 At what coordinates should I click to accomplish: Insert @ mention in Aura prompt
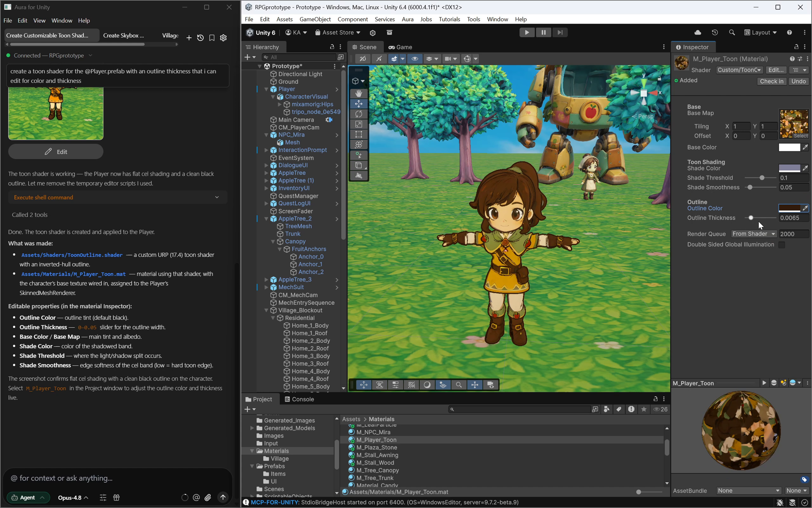pyautogui.click(x=196, y=497)
